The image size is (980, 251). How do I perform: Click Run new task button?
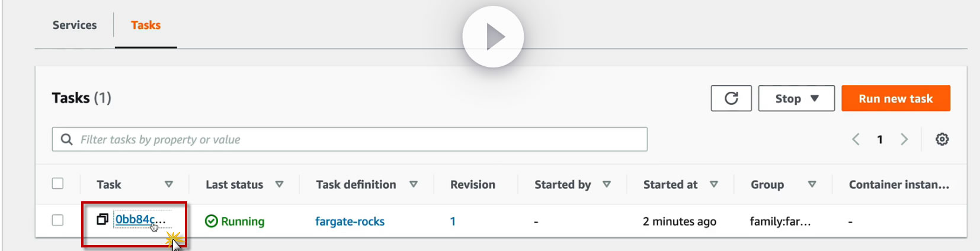coord(895,98)
